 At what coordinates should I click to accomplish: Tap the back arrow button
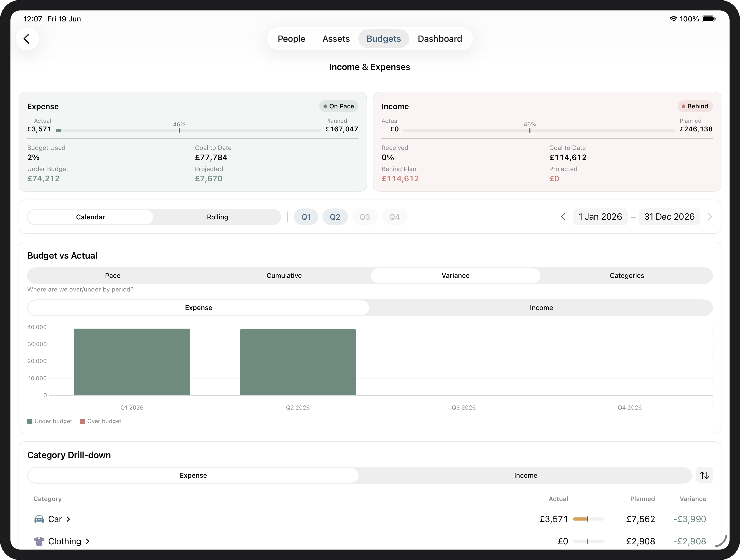27,39
